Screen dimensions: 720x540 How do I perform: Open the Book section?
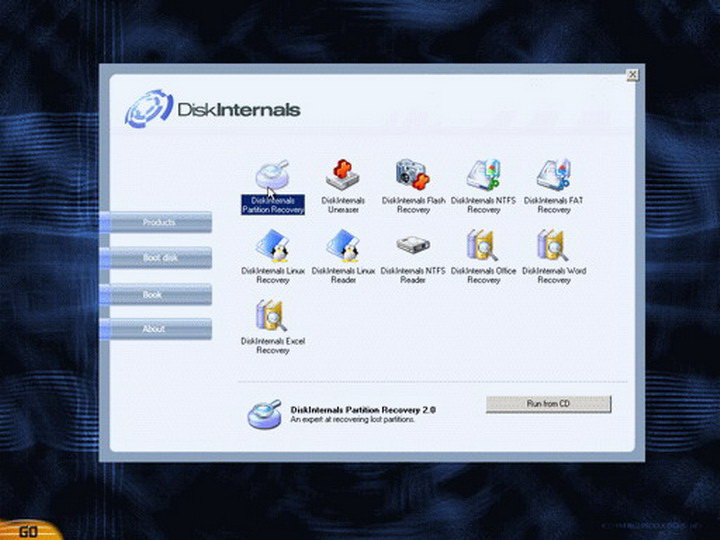[156, 294]
